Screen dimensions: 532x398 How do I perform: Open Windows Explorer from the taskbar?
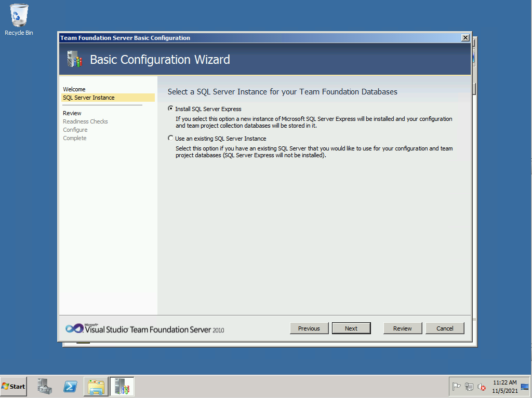(x=96, y=387)
